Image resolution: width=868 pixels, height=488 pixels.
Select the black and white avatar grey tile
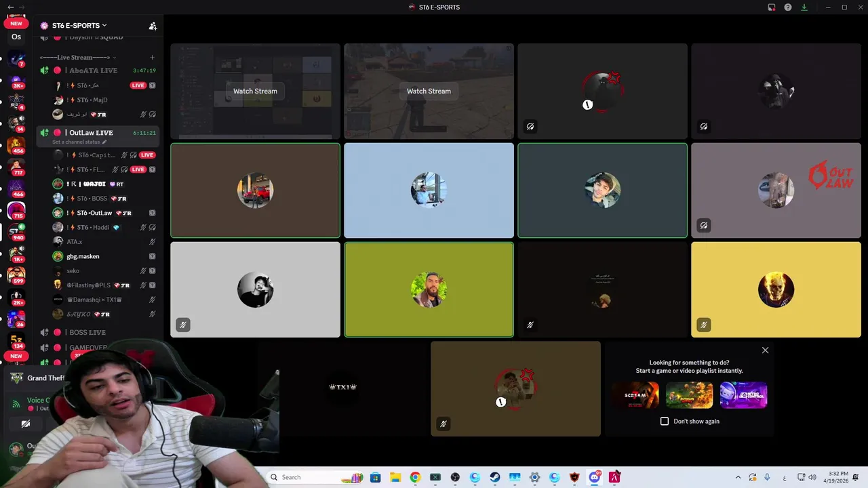coord(255,289)
